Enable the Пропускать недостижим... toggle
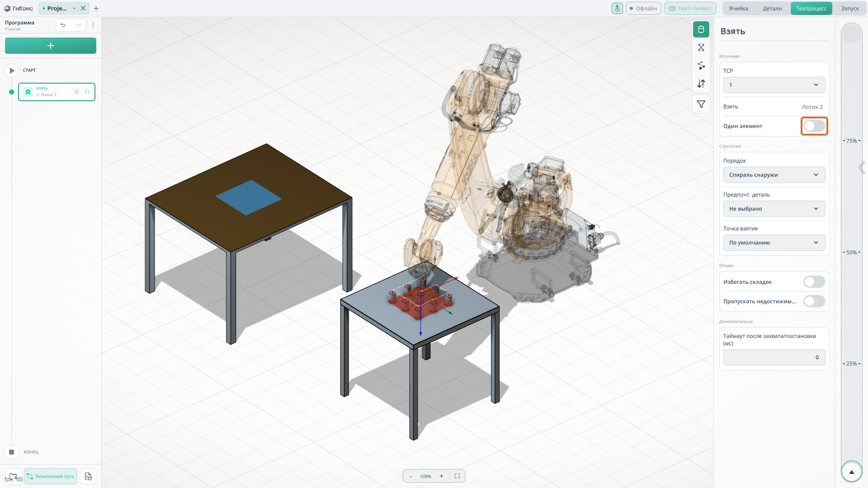Viewport: 868px width, 488px height. coord(814,301)
